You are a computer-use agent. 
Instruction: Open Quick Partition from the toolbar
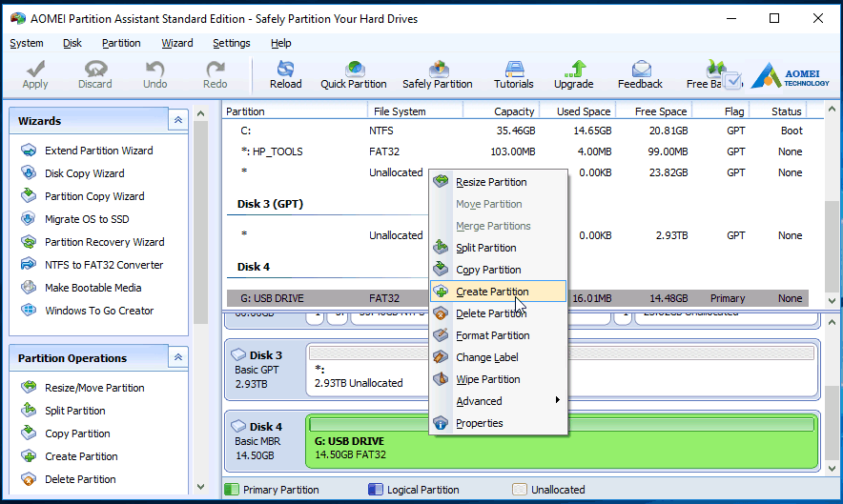(354, 74)
